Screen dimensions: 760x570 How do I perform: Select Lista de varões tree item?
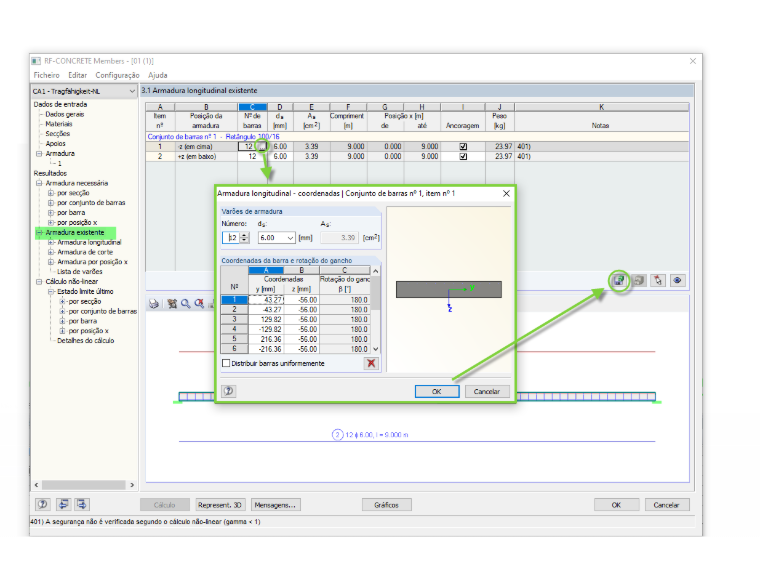tap(79, 271)
